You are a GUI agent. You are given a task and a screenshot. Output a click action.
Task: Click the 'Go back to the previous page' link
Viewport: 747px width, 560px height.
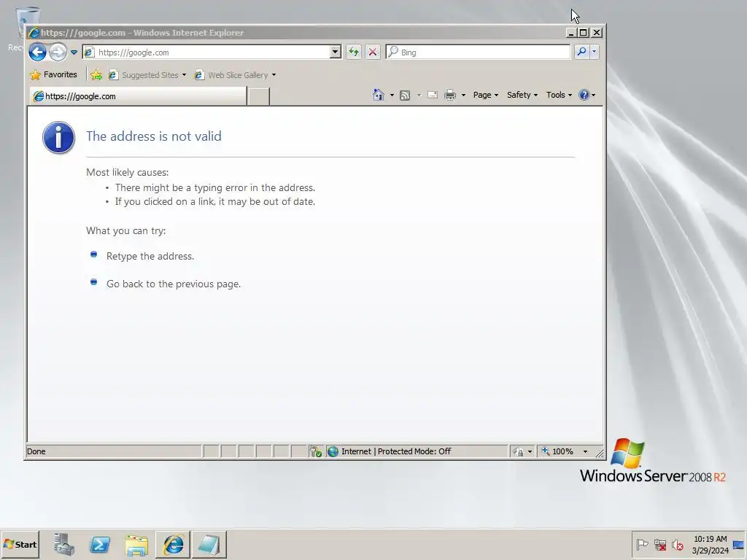coord(174,284)
